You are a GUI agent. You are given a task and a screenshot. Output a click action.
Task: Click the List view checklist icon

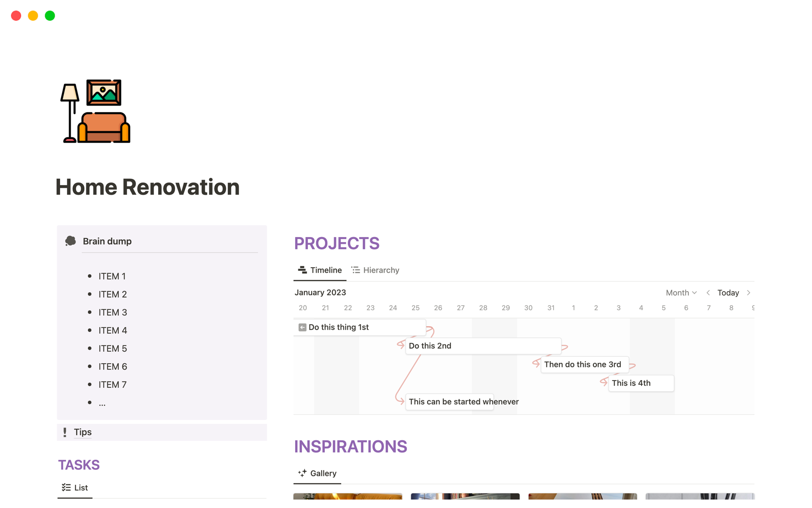tap(66, 488)
